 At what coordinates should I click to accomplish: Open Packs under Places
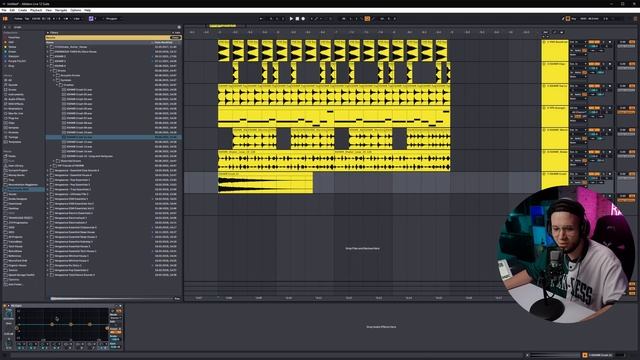12,156
